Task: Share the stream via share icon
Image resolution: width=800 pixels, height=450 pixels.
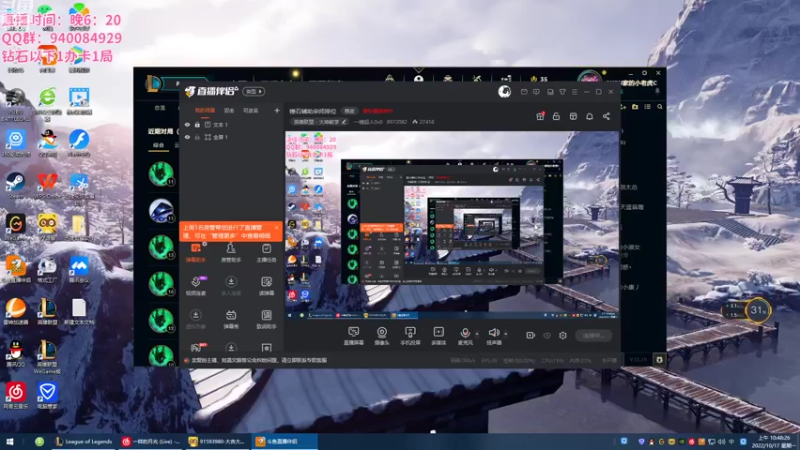Action: [x=606, y=116]
